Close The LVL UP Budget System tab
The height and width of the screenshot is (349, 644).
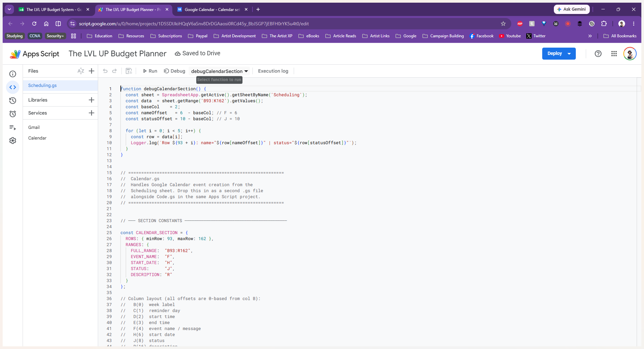click(x=88, y=9)
